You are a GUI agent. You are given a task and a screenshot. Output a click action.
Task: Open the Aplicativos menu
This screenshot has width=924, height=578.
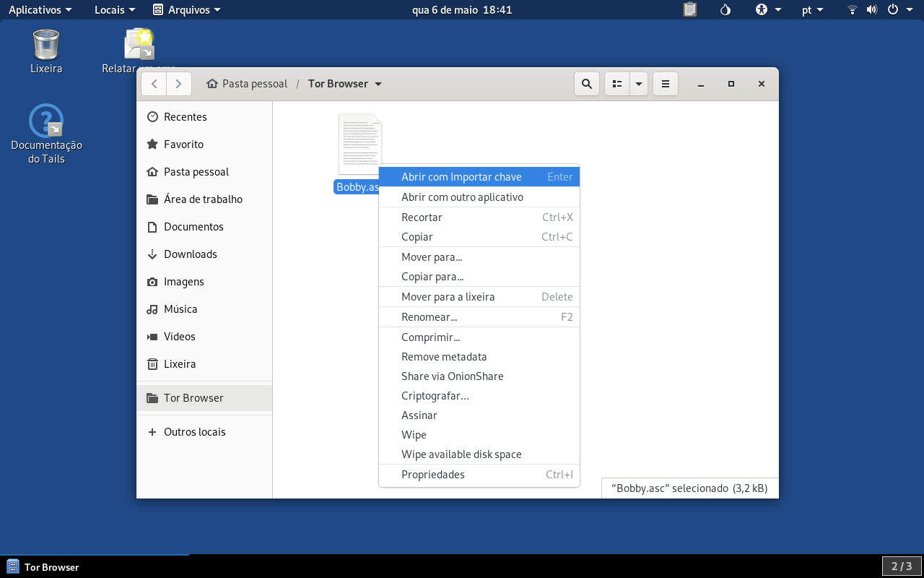[x=40, y=9]
